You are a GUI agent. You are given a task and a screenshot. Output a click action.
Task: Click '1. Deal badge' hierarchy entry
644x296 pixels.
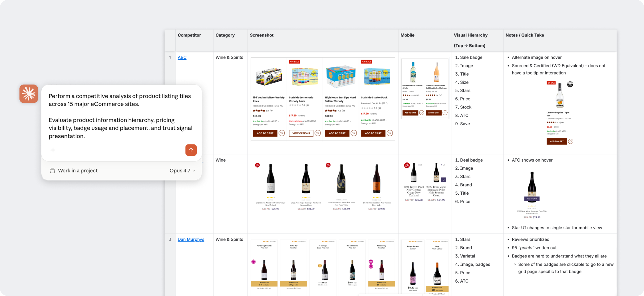(469, 160)
